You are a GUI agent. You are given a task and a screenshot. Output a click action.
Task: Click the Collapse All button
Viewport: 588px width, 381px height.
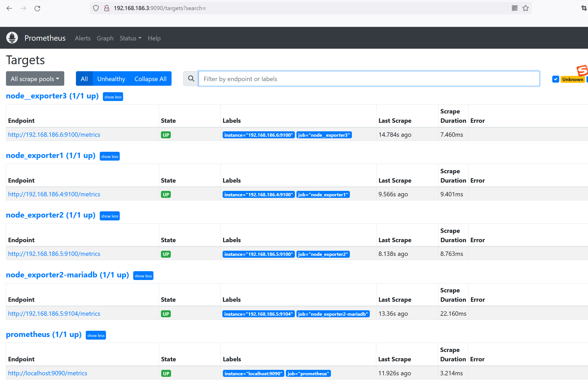[150, 79]
